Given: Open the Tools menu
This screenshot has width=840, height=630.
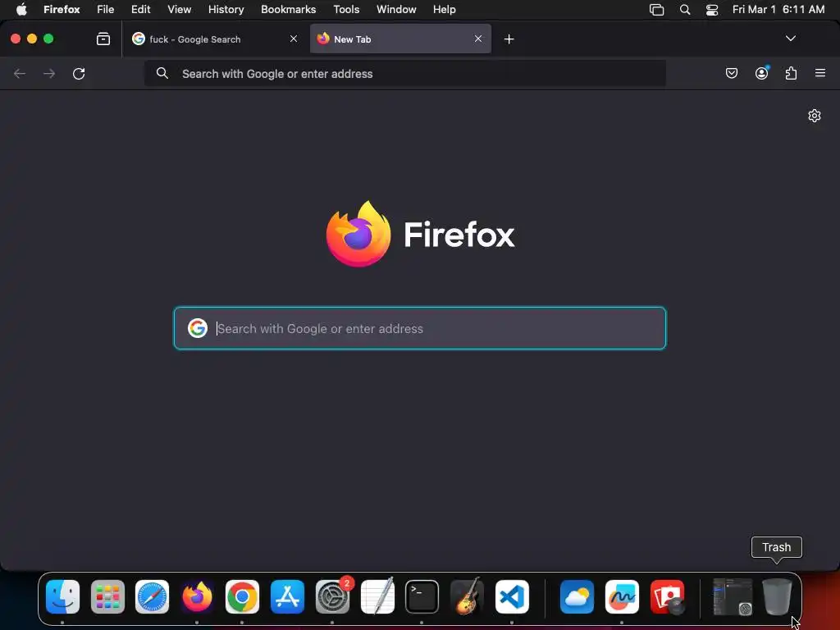Looking at the screenshot, I should click(x=346, y=9).
